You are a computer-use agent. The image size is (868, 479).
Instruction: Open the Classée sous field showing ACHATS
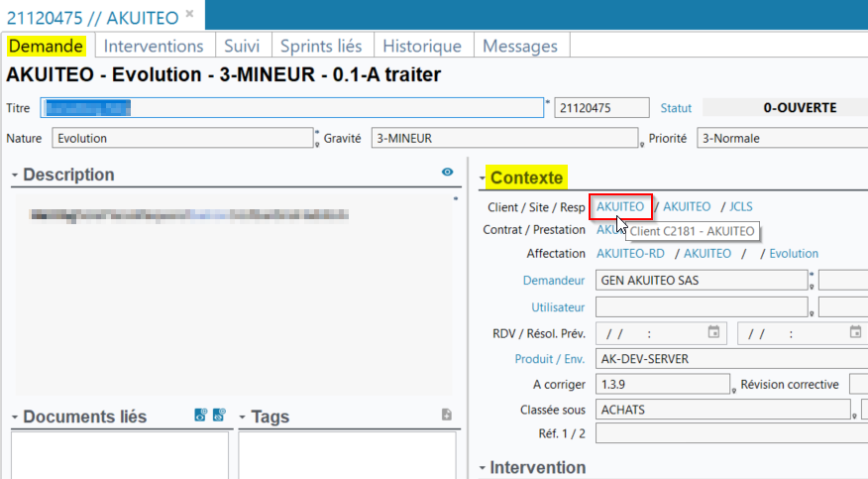(723, 410)
